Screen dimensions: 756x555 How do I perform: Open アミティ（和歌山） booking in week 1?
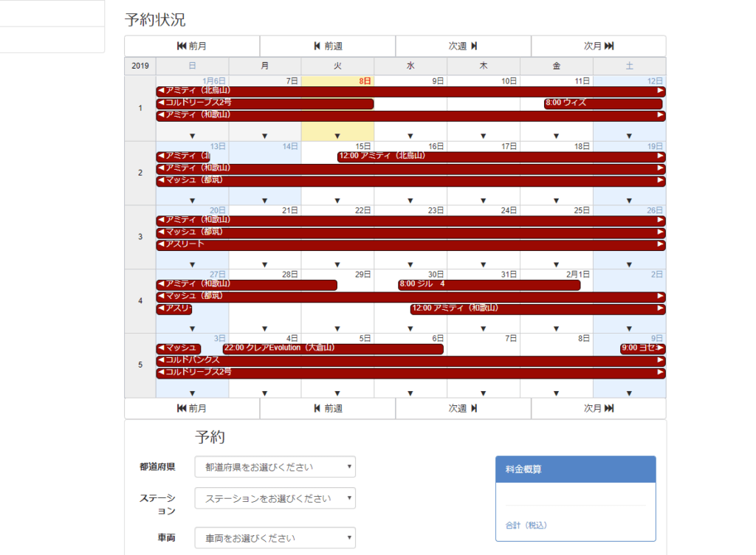[x=410, y=115]
